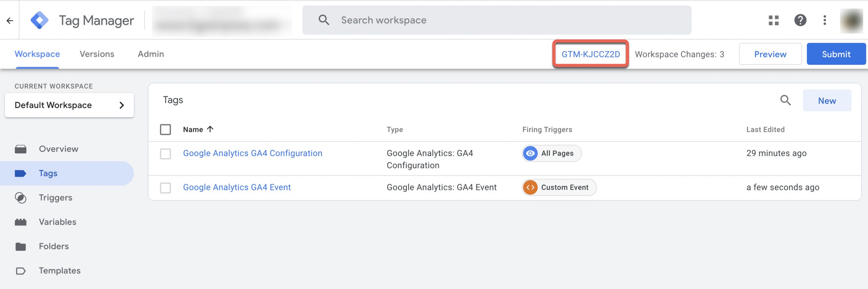The width and height of the screenshot is (868, 289).
Task: Sort by Name using the up arrow
Action: [x=210, y=129]
